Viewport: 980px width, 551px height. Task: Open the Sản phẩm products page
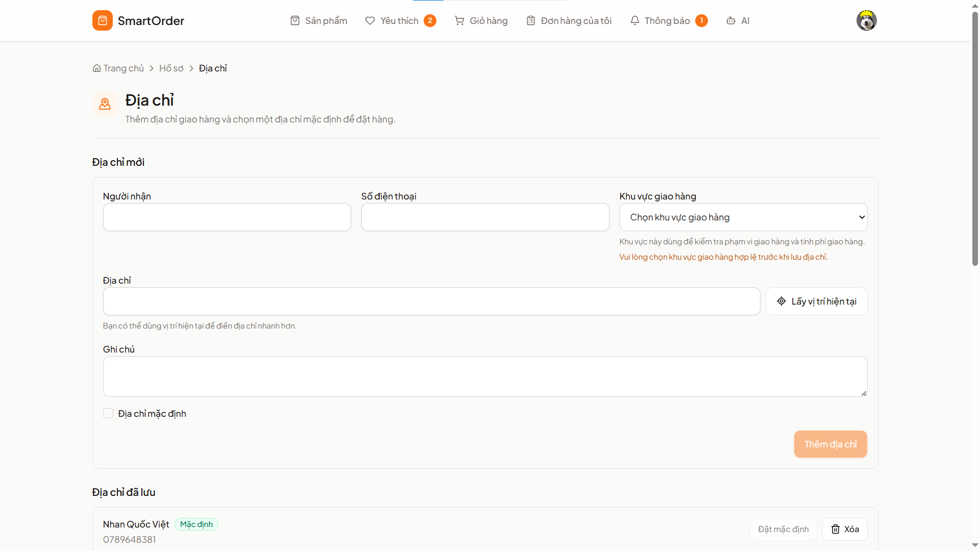click(x=318, y=20)
